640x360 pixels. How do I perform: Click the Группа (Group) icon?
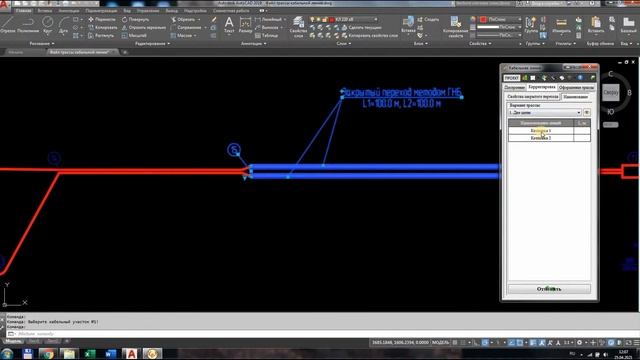(x=531, y=24)
